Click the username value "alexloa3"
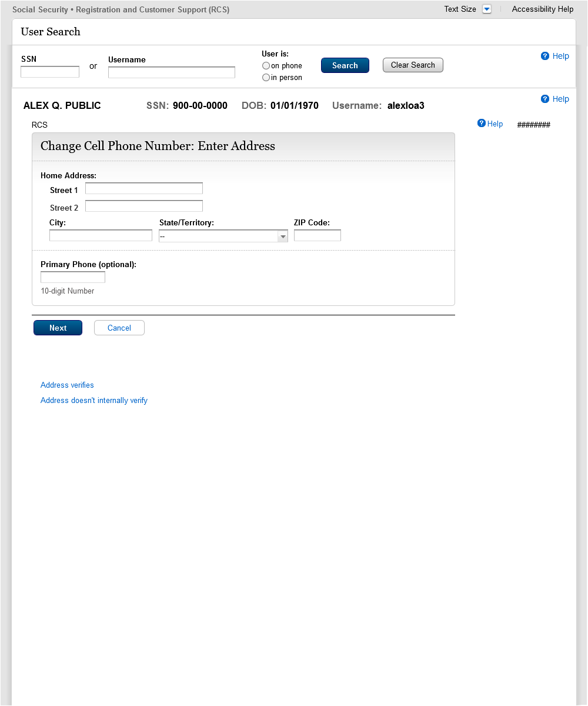The height and width of the screenshot is (706, 588). tap(406, 106)
